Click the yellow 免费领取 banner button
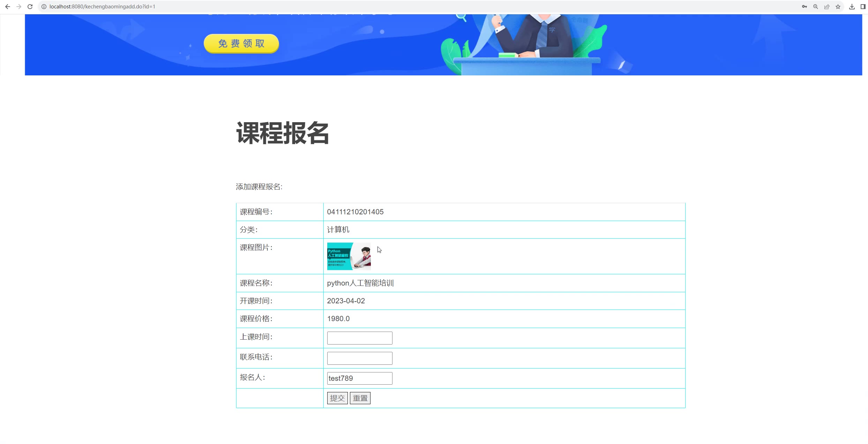 pyautogui.click(x=241, y=44)
